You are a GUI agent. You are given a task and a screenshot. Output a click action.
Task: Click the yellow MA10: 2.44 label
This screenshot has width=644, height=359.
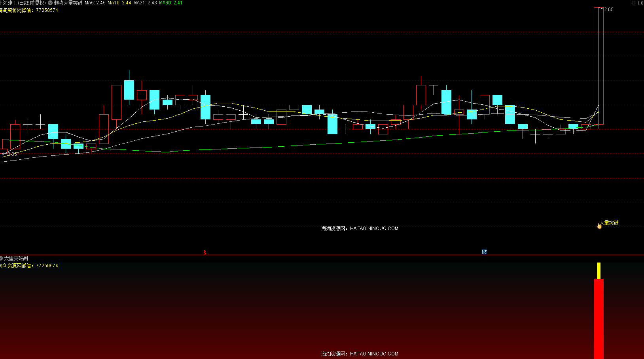(x=119, y=3)
